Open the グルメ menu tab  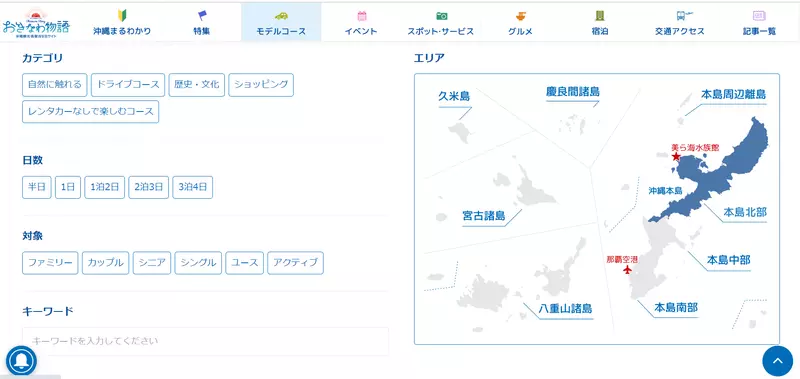520,22
